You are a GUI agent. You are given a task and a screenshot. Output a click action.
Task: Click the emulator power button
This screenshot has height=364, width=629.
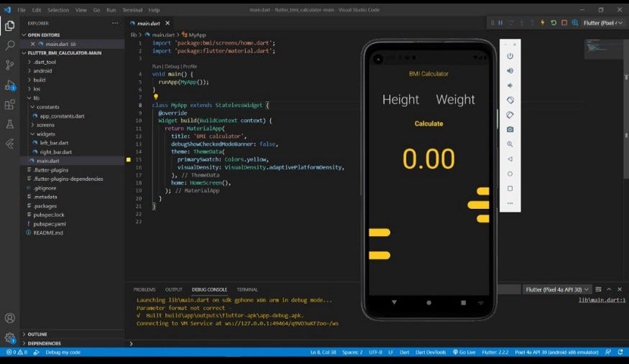[510, 56]
